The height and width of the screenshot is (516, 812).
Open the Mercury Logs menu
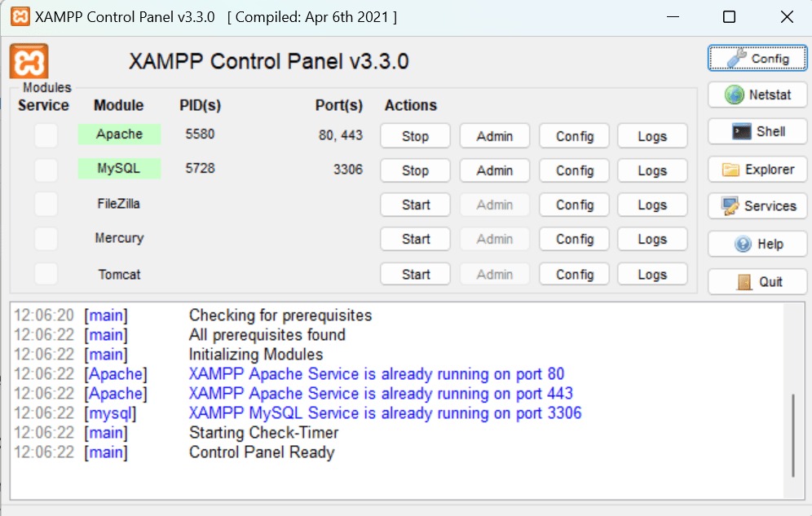pyautogui.click(x=652, y=239)
